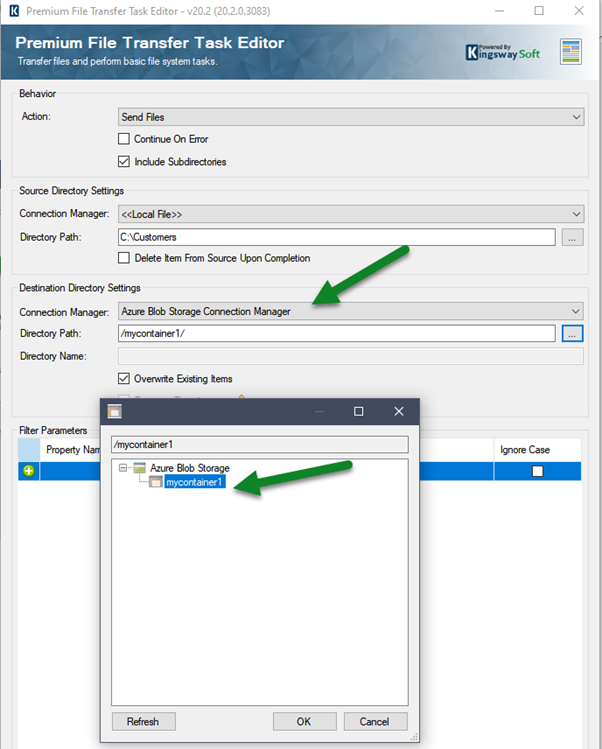602x749 pixels.
Task: Click the source Directory Path text field
Action: tap(337, 237)
